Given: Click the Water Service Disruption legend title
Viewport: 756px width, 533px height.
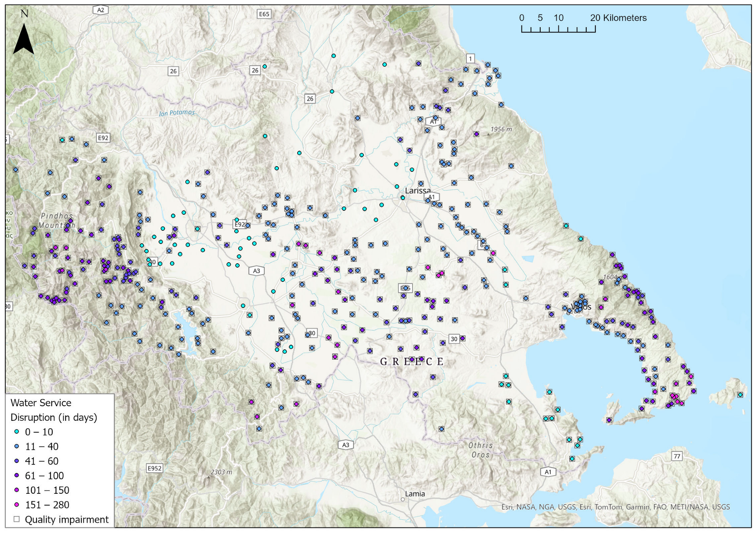Looking at the screenshot, I should tap(54, 410).
